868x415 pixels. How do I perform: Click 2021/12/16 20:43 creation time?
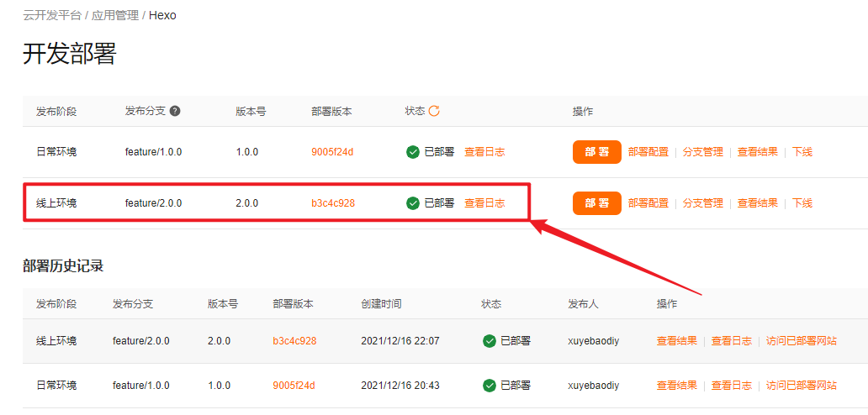(x=400, y=385)
